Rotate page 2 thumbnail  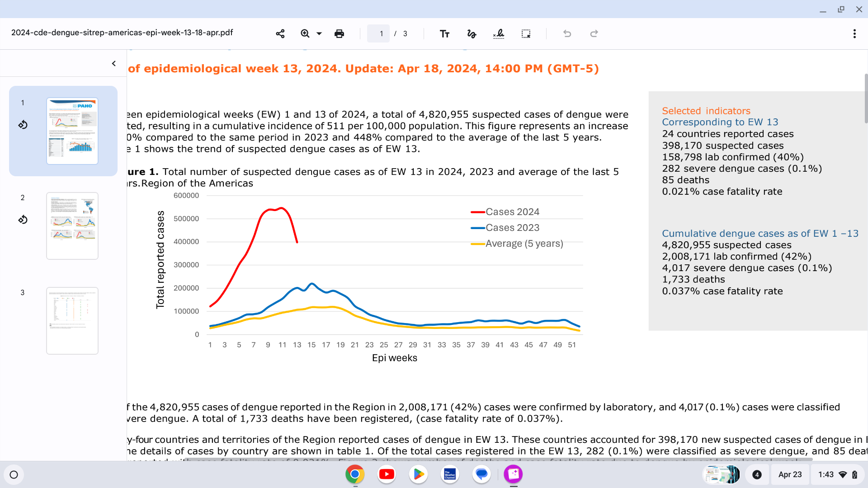[x=23, y=220]
